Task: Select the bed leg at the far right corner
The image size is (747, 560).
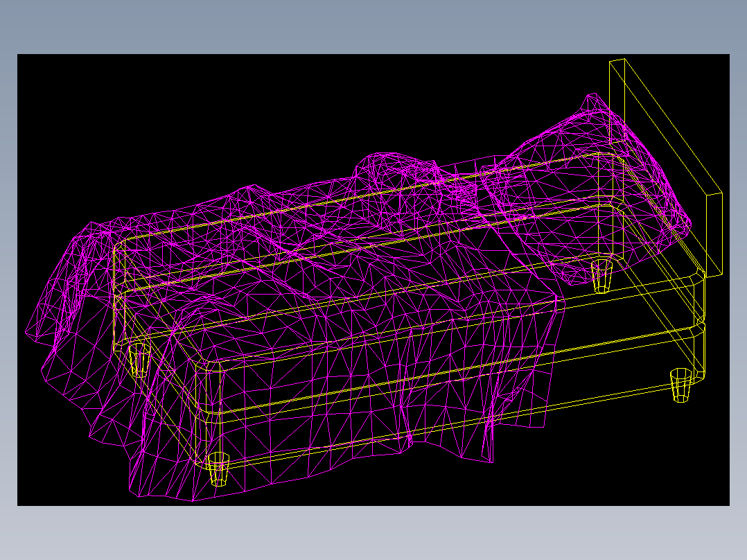Action: (x=680, y=385)
